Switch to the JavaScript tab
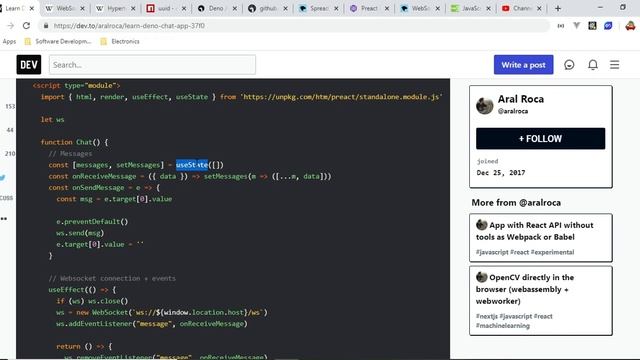Viewport: 640px width, 360px height. [470, 8]
